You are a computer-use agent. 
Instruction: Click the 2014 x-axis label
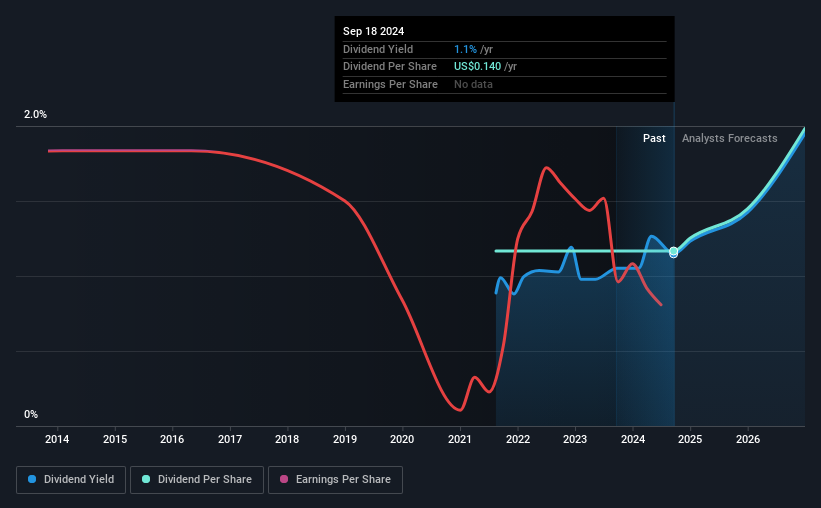[57, 439]
